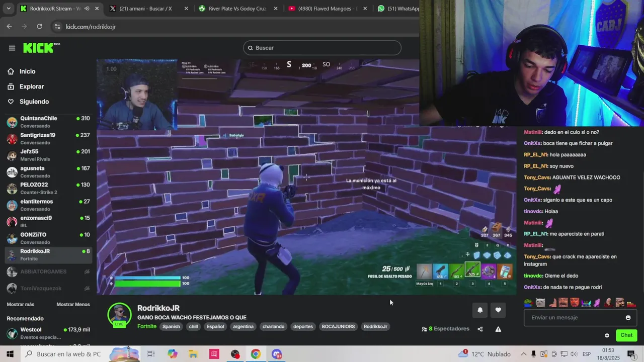Click the BOCAJUNIORS tag
Image resolution: width=644 pixels, height=362 pixels.
pyautogui.click(x=338, y=327)
